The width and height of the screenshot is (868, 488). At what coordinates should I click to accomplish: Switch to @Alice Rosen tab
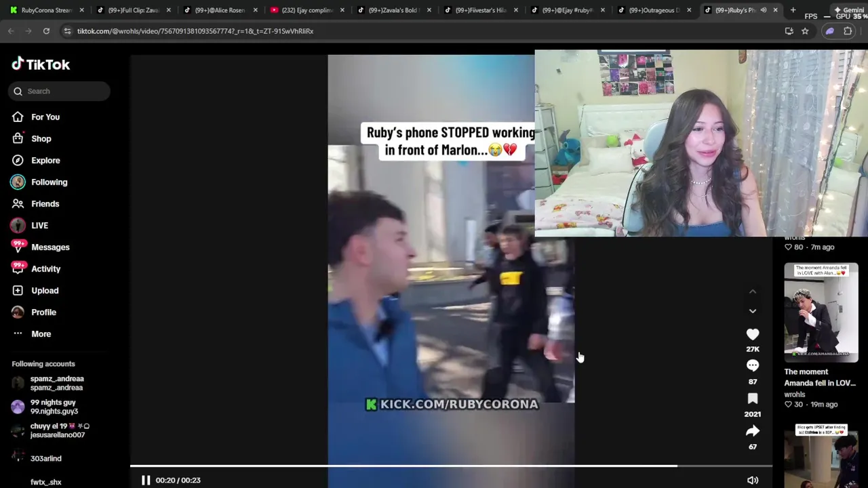[218, 10]
